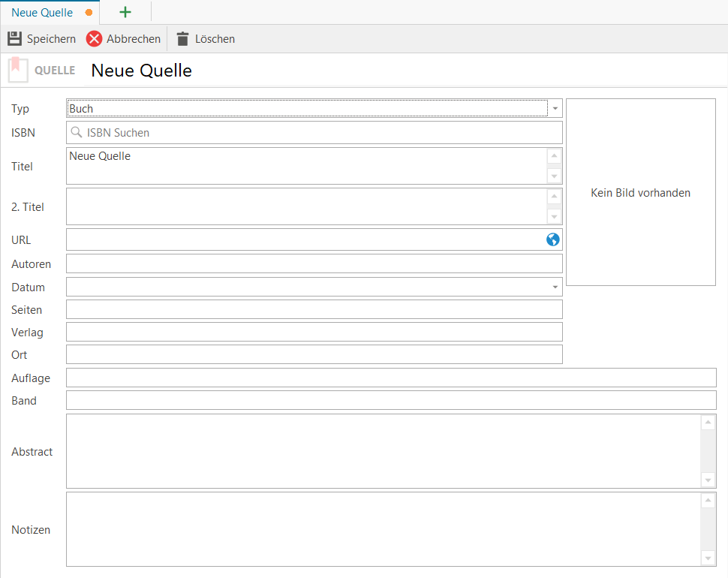Switch to the Neue Quelle tab
This screenshot has width=728, height=578.
[x=42, y=13]
